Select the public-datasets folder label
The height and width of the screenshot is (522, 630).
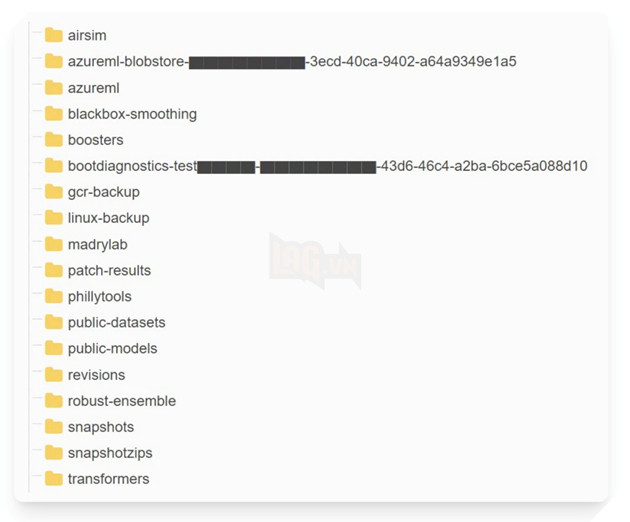pyautogui.click(x=116, y=322)
